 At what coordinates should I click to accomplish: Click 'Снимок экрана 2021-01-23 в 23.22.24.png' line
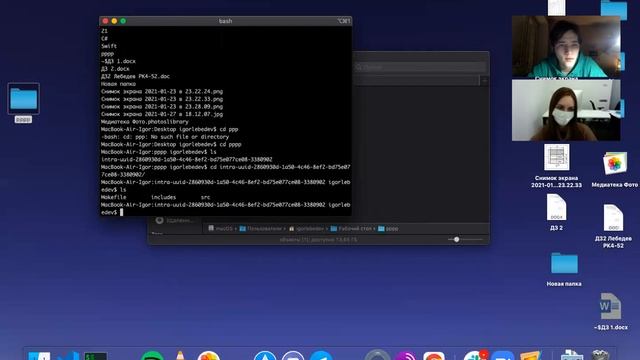point(162,91)
